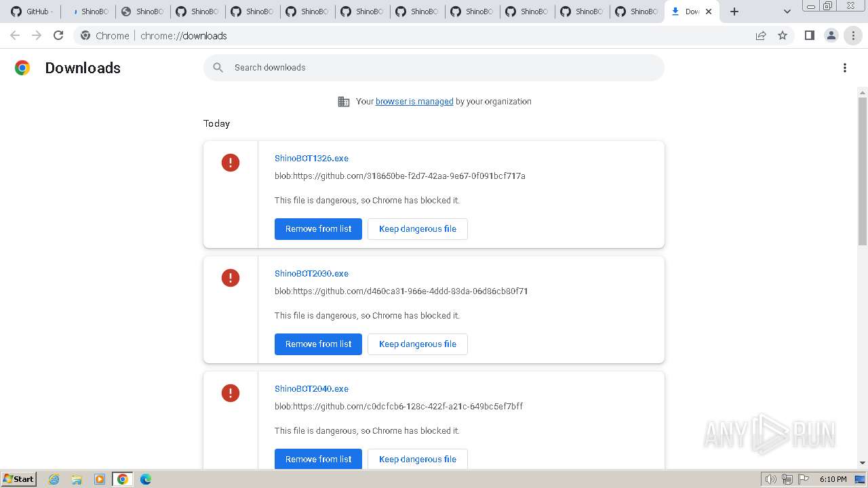Close the Downloads tab
868x488 pixels.
click(709, 12)
